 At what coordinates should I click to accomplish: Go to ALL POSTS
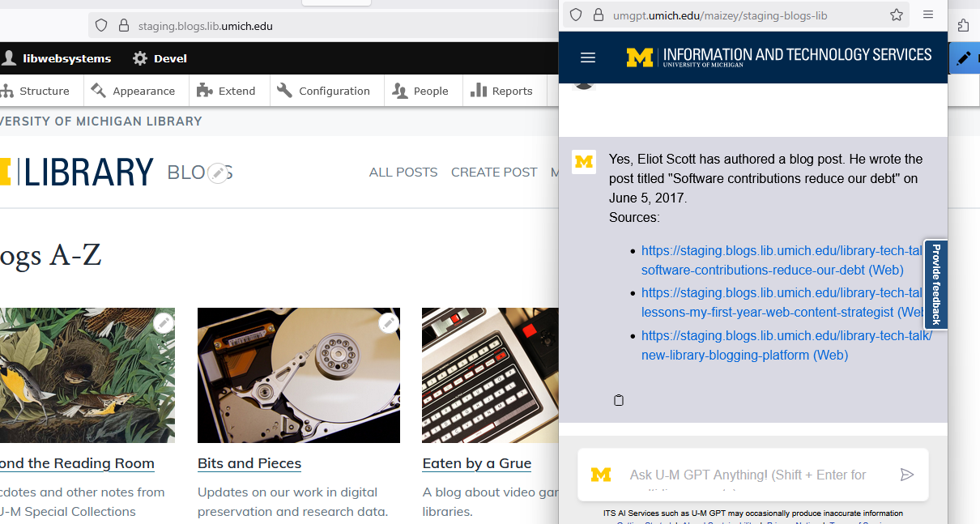click(403, 173)
